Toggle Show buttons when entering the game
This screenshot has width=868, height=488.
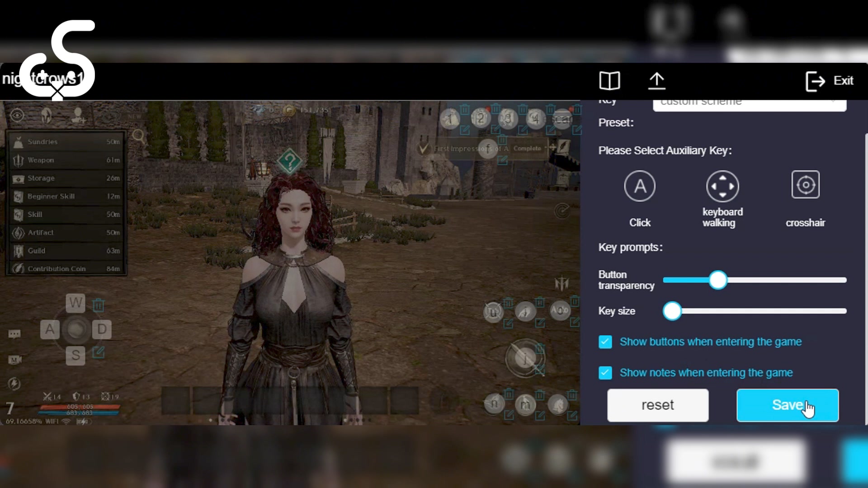point(605,342)
